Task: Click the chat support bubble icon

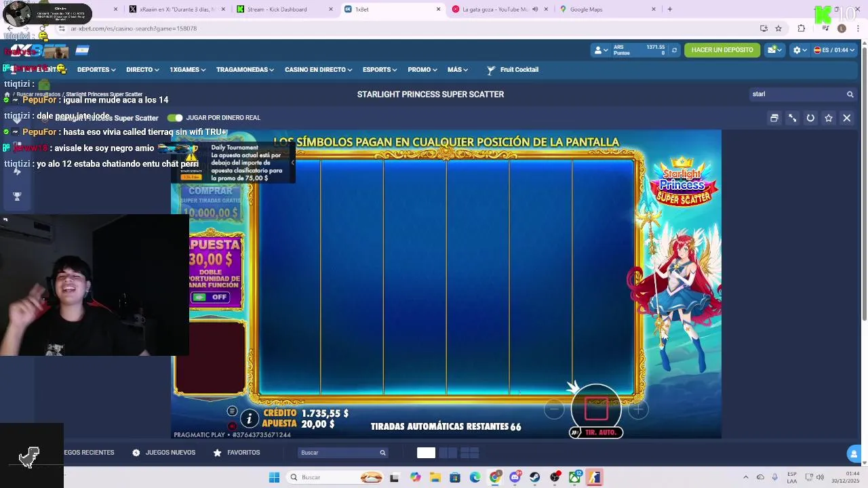Action: 854,453
